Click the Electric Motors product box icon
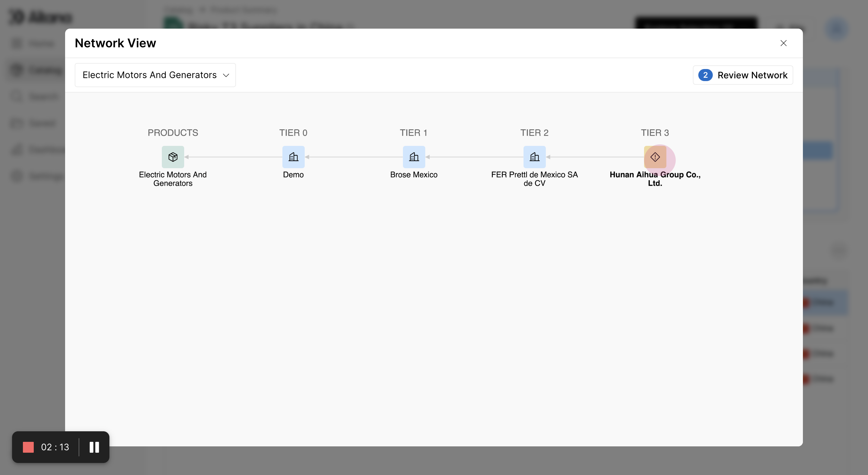868x475 pixels. (173, 157)
